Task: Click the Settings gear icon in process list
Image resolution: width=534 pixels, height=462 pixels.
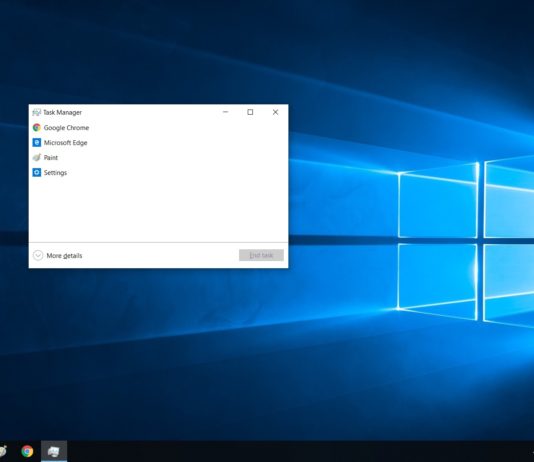Action: pyautogui.click(x=37, y=173)
